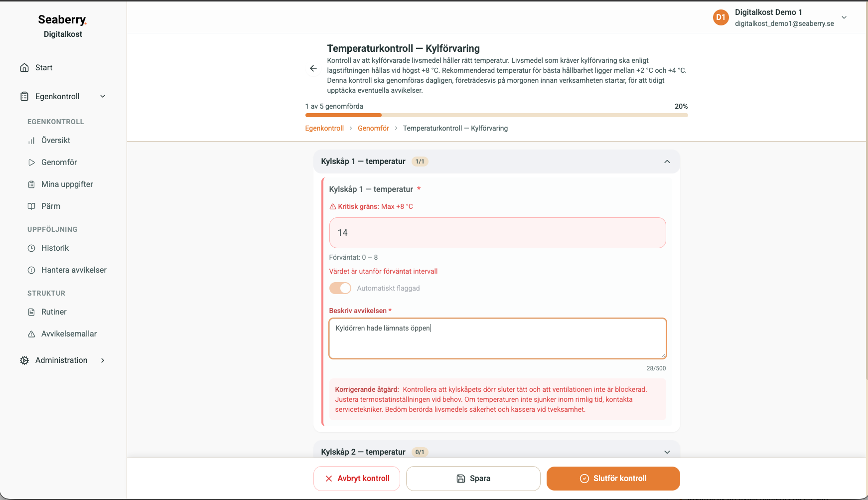Click the Avbryt kontroll button
This screenshot has height=500, width=868.
click(x=357, y=479)
